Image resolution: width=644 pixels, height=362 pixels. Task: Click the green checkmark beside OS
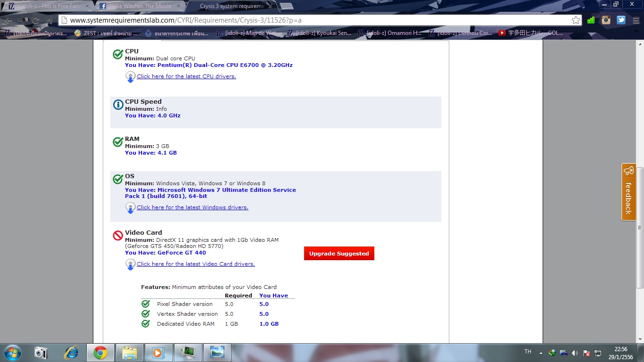click(118, 179)
